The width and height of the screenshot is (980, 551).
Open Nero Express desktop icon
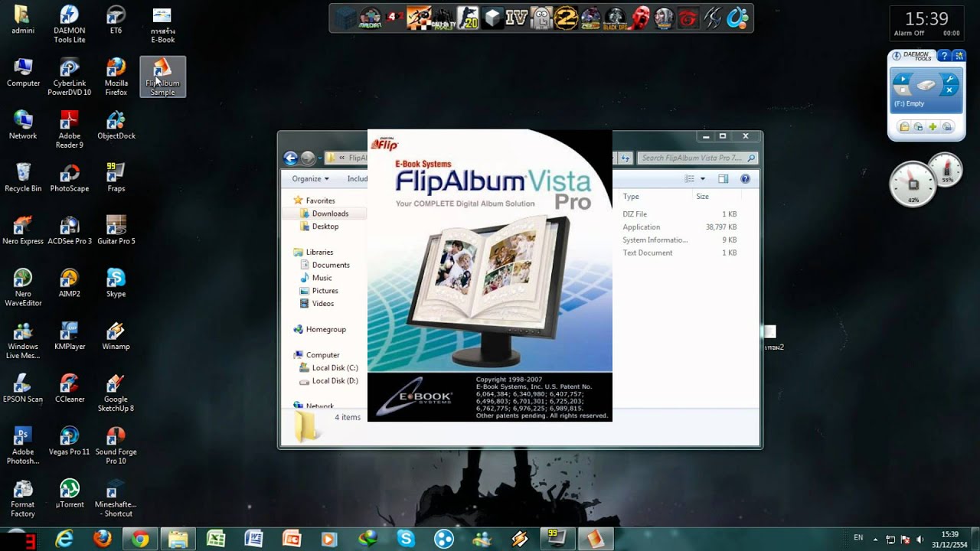[23, 230]
